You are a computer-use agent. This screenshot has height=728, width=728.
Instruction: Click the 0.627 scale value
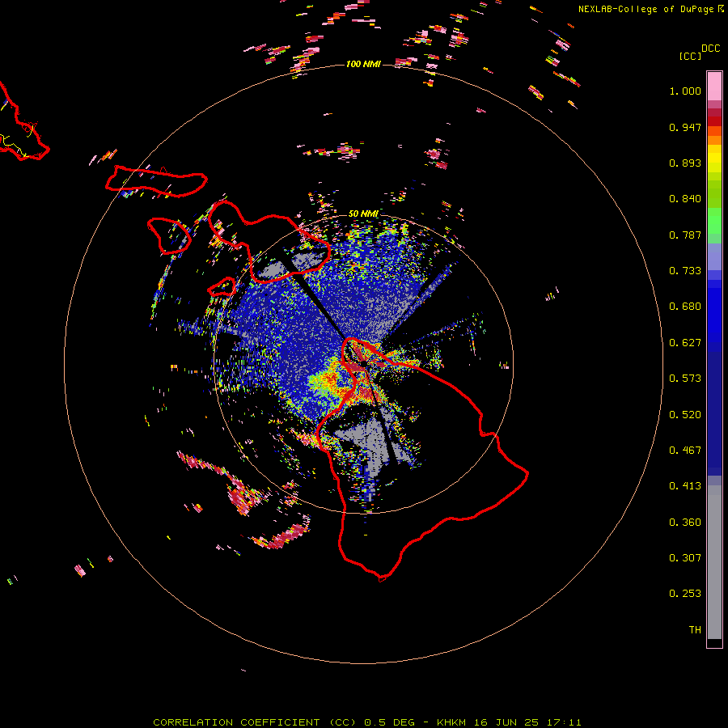pos(685,343)
